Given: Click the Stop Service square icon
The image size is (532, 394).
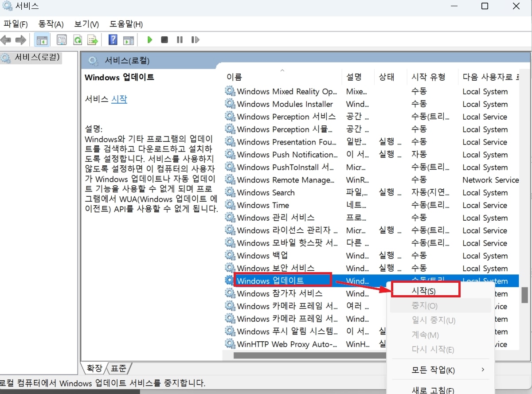Looking at the screenshot, I should (164, 40).
